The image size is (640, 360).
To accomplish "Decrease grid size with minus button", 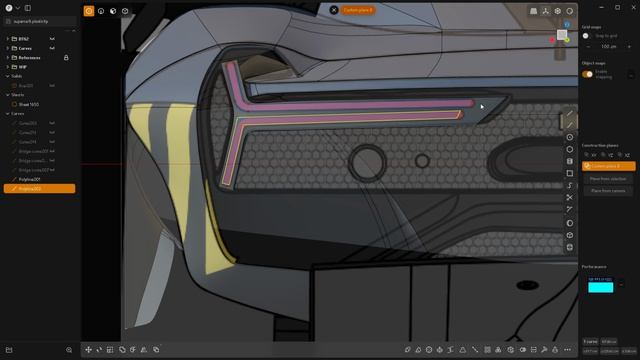I will pyautogui.click(x=588, y=47).
